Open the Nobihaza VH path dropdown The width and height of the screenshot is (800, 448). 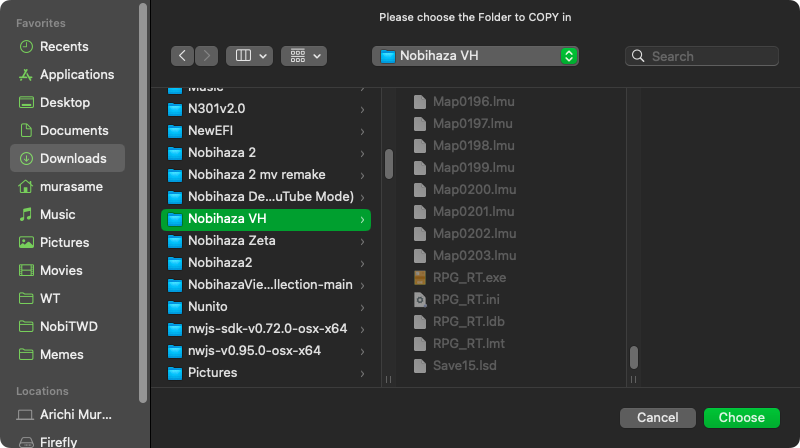[475, 56]
